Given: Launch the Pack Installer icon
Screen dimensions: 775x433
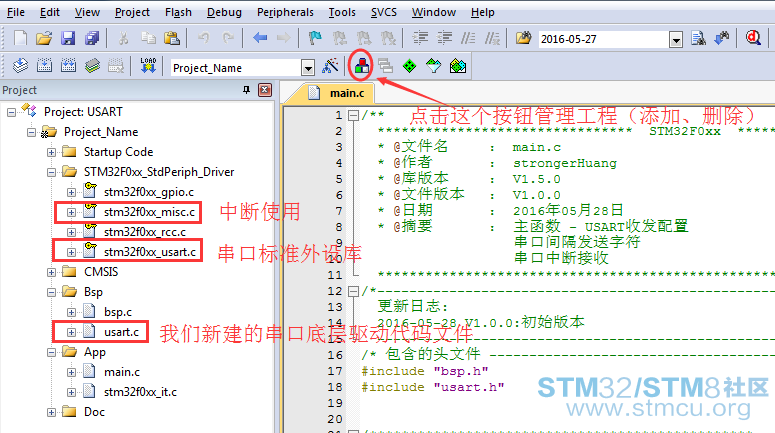Looking at the screenshot, I should (x=458, y=66).
